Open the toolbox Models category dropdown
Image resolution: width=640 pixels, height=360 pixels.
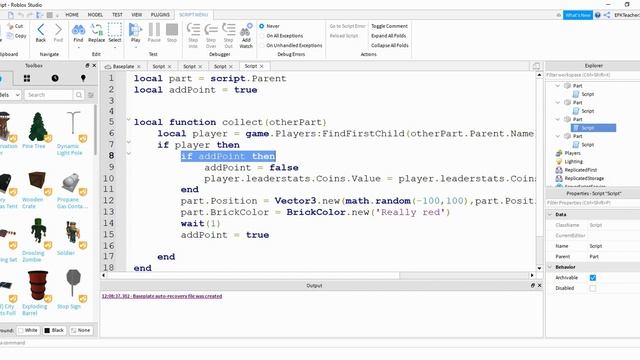tap(10, 95)
